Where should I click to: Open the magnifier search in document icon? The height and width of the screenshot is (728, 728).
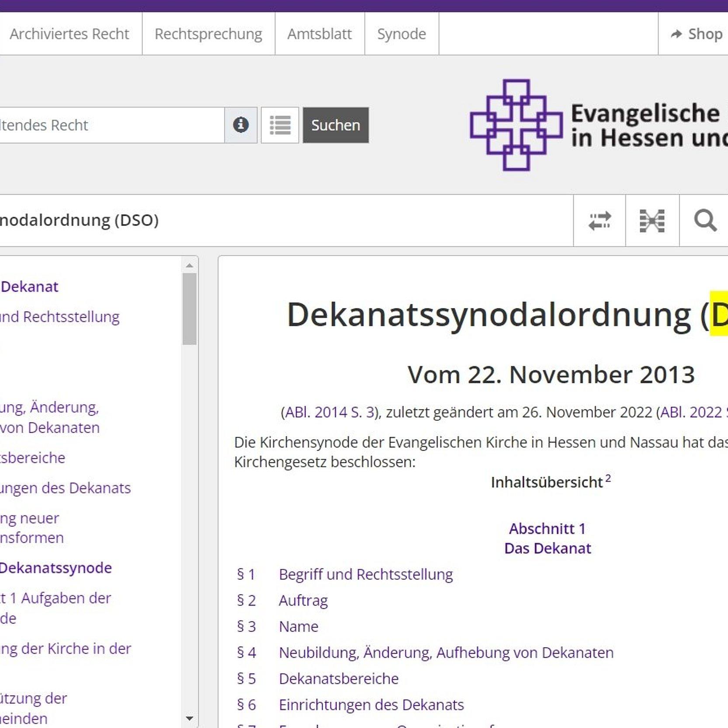(x=705, y=221)
